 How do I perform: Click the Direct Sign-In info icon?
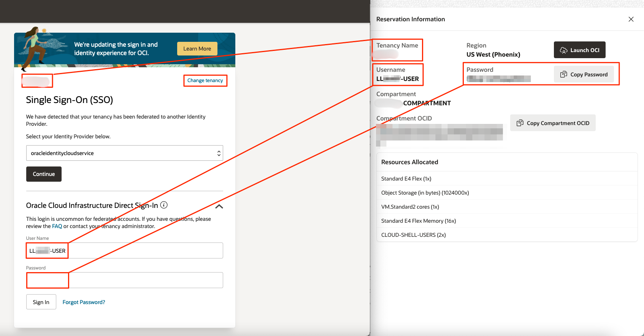[x=164, y=205]
